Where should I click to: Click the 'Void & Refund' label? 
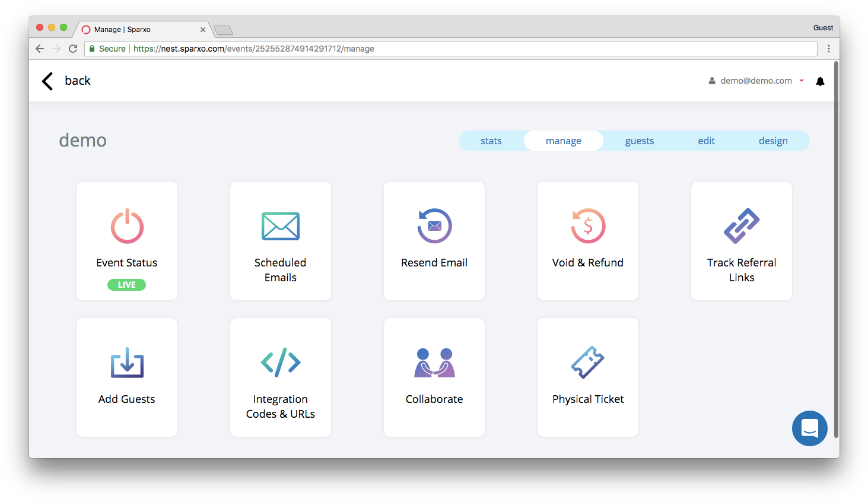[x=588, y=263]
